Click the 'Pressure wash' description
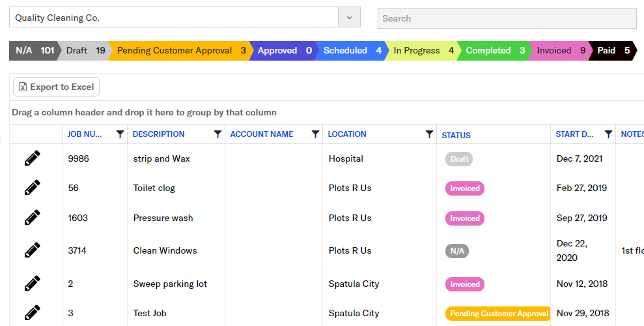The width and height of the screenshot is (644, 326). (163, 218)
